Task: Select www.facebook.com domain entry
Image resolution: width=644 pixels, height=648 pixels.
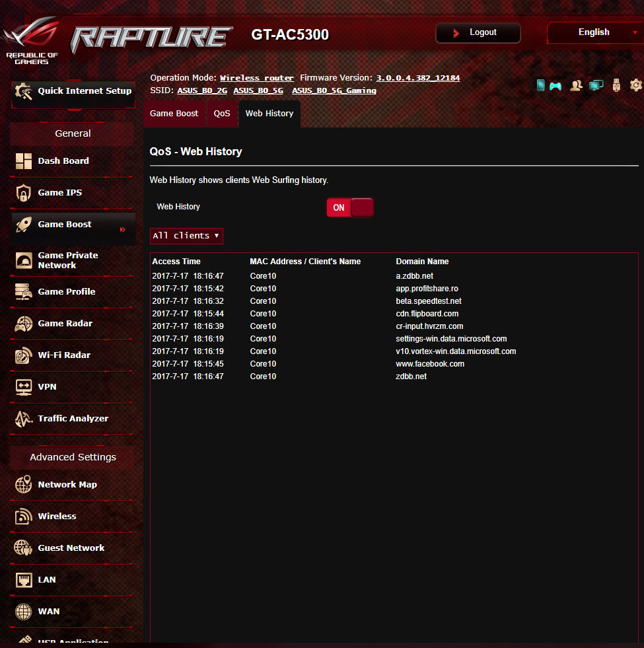Action: [x=430, y=364]
